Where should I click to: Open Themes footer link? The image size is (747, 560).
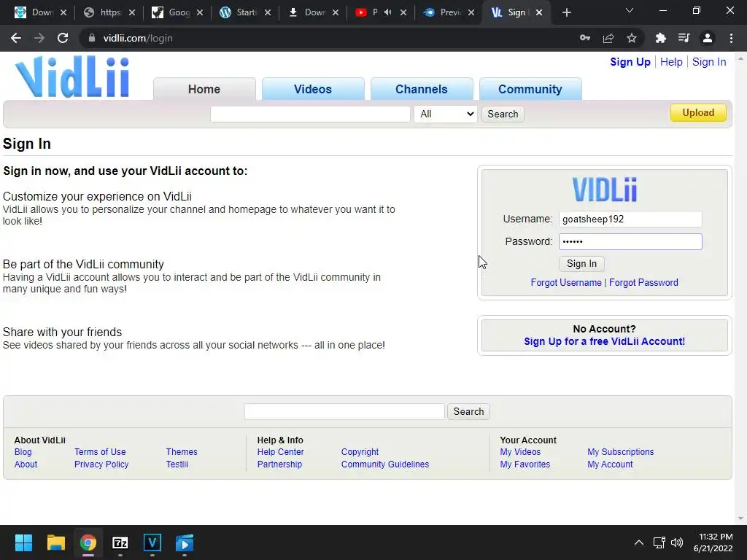(182, 452)
